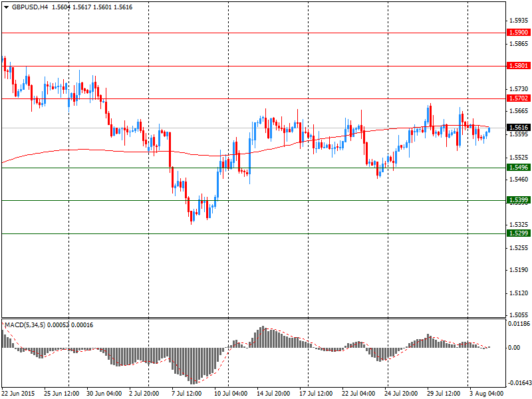This screenshot has height=399, width=532.
Task: Select the current price label 1.5616
Action: [x=519, y=128]
